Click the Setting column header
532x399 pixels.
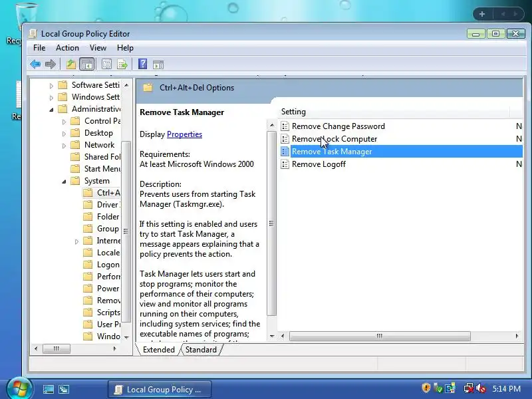[394, 112]
